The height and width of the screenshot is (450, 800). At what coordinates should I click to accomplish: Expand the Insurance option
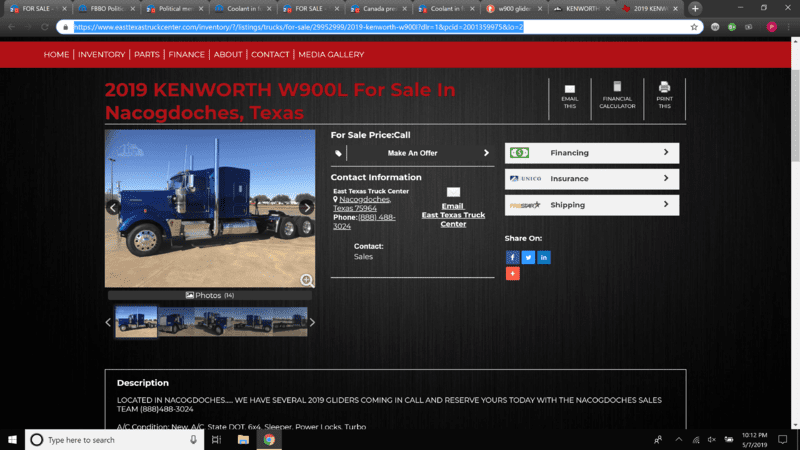[x=592, y=179]
